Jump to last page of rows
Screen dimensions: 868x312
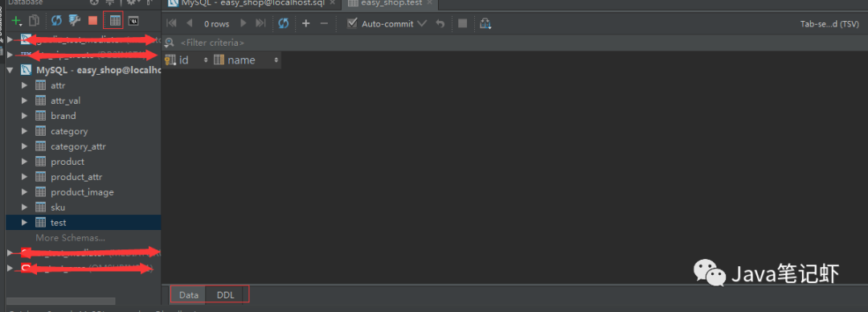click(260, 23)
